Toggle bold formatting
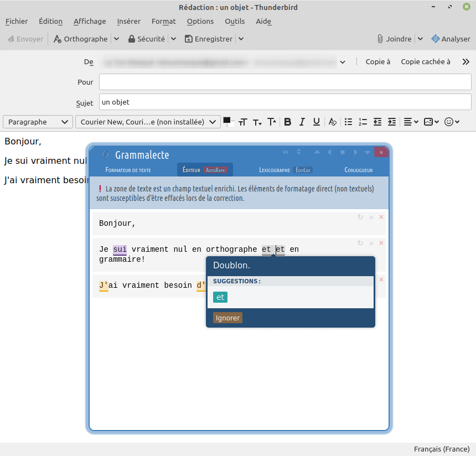The width and height of the screenshot is (476, 456). point(287,122)
